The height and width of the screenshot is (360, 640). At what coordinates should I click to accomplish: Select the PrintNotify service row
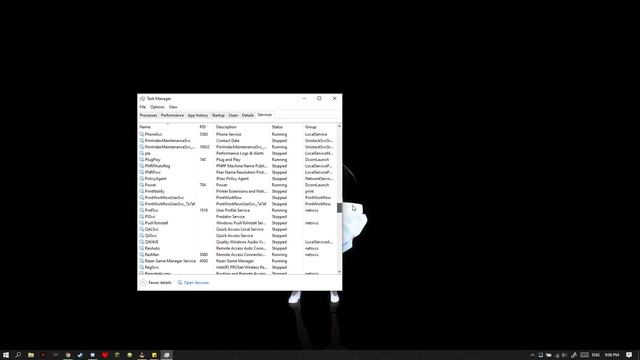pos(238,191)
